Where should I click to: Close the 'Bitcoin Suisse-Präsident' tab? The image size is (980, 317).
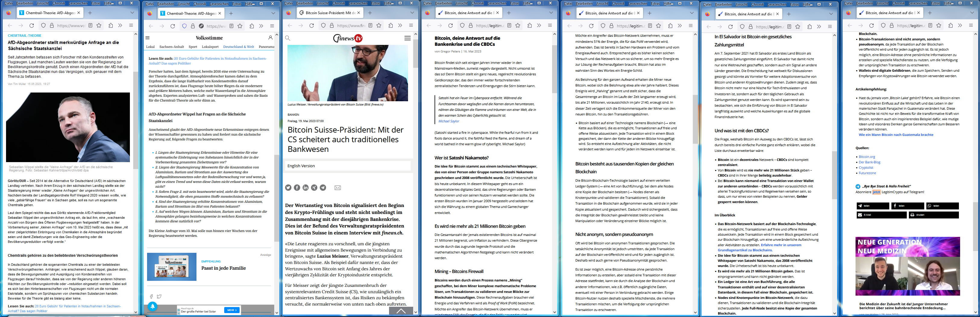click(x=358, y=13)
